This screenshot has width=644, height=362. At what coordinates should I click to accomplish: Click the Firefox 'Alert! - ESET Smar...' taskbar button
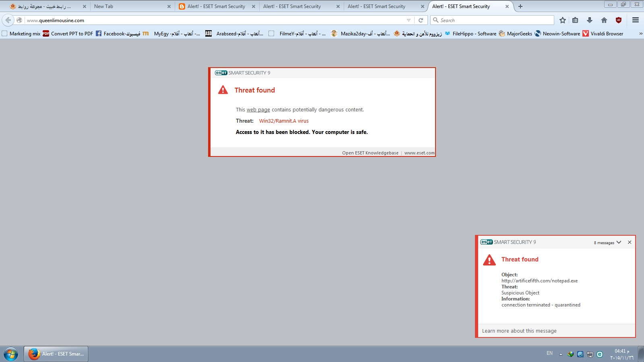point(56,354)
